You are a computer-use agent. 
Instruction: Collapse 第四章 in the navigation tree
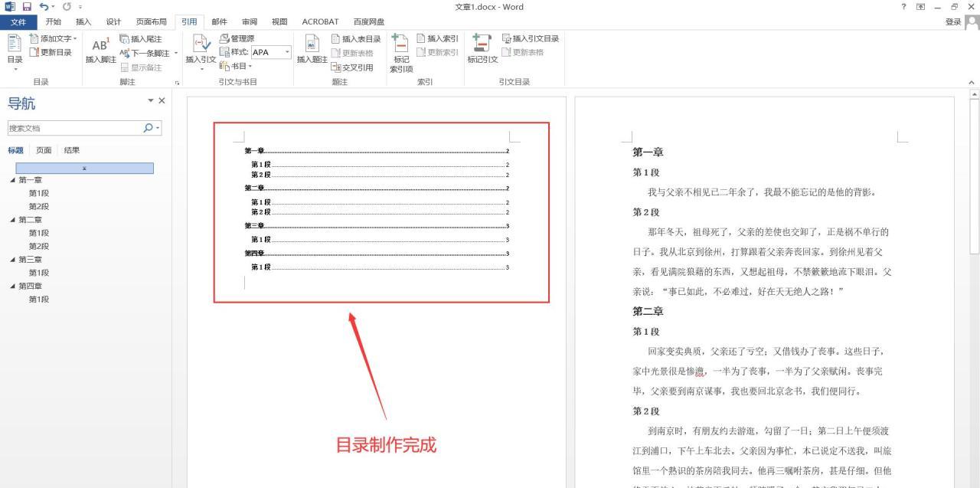tap(12, 286)
